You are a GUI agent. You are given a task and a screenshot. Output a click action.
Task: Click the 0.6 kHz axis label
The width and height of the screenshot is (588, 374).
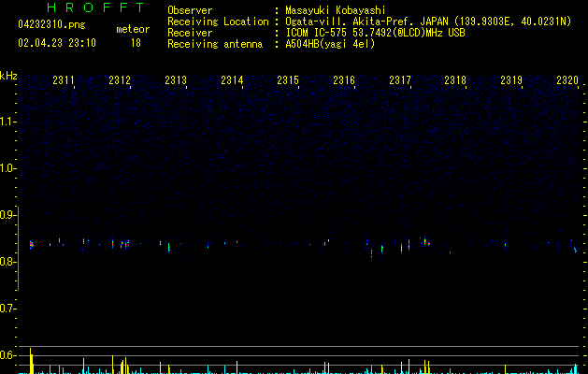click(x=8, y=355)
